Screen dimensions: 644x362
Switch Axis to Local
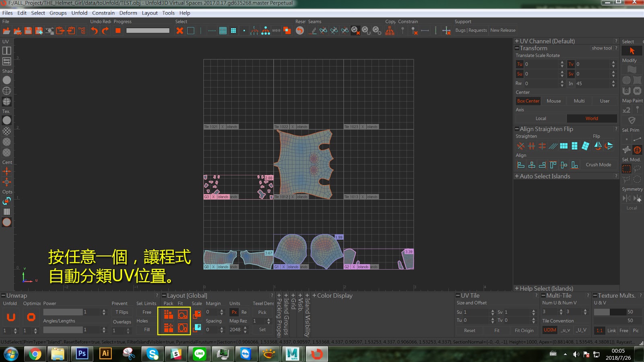point(541,119)
